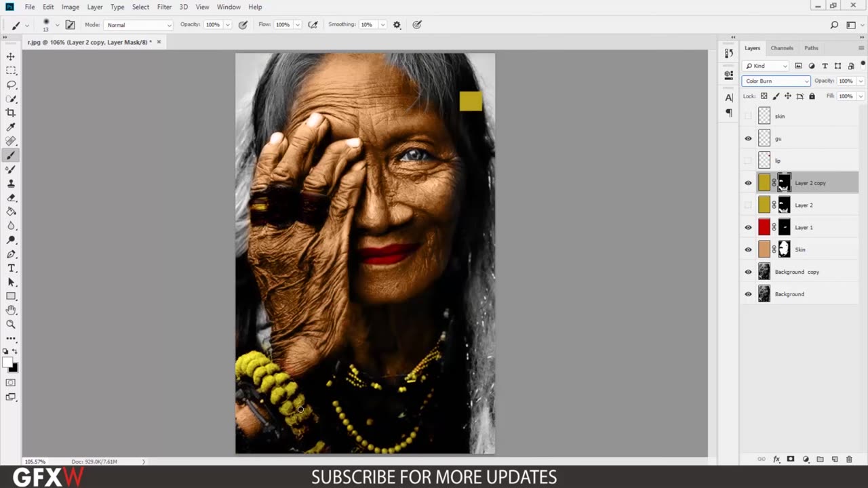Click the brush Flow value field
Image resolution: width=868 pixels, height=488 pixels.
point(283,25)
